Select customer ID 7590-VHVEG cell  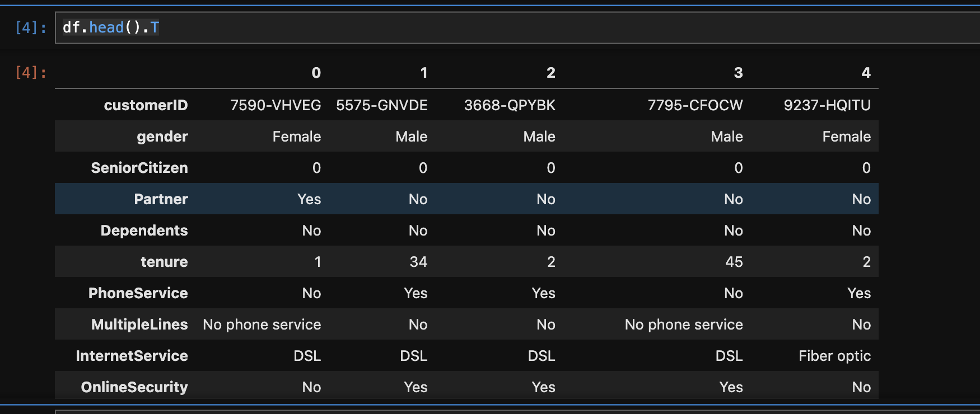276,105
